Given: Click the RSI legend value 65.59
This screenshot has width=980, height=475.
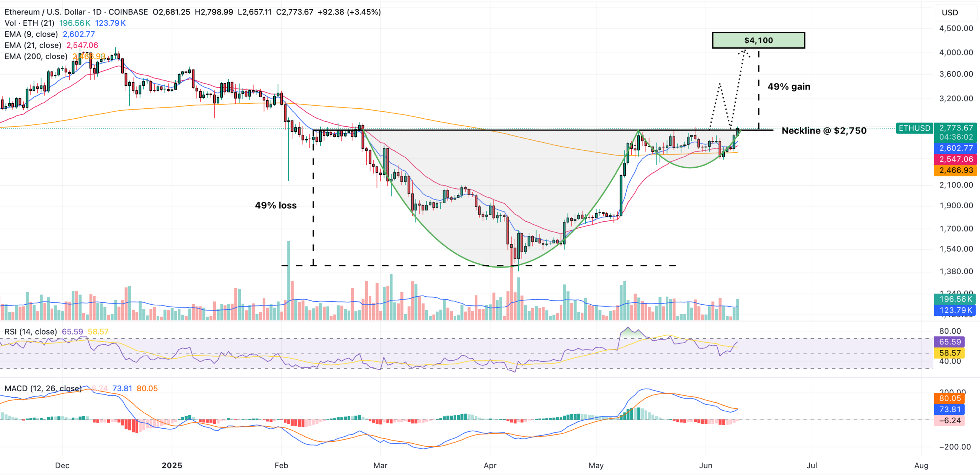Looking at the screenshot, I should point(72,331).
